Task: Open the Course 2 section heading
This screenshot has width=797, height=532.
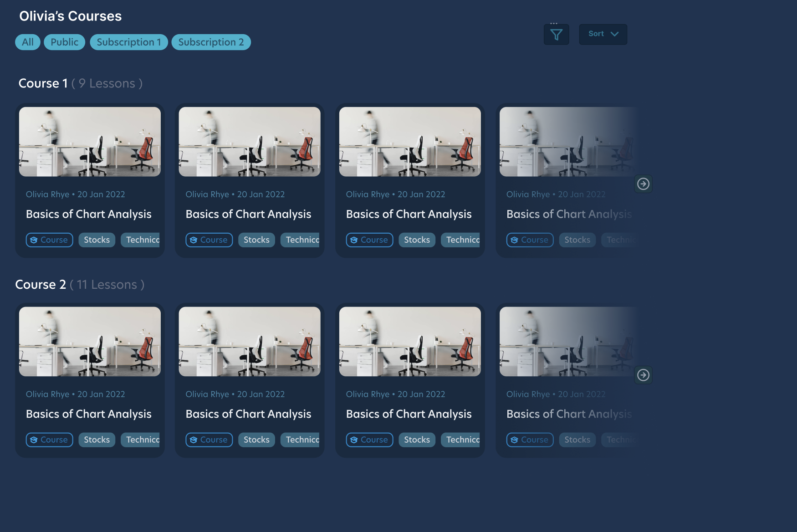Action: click(41, 284)
